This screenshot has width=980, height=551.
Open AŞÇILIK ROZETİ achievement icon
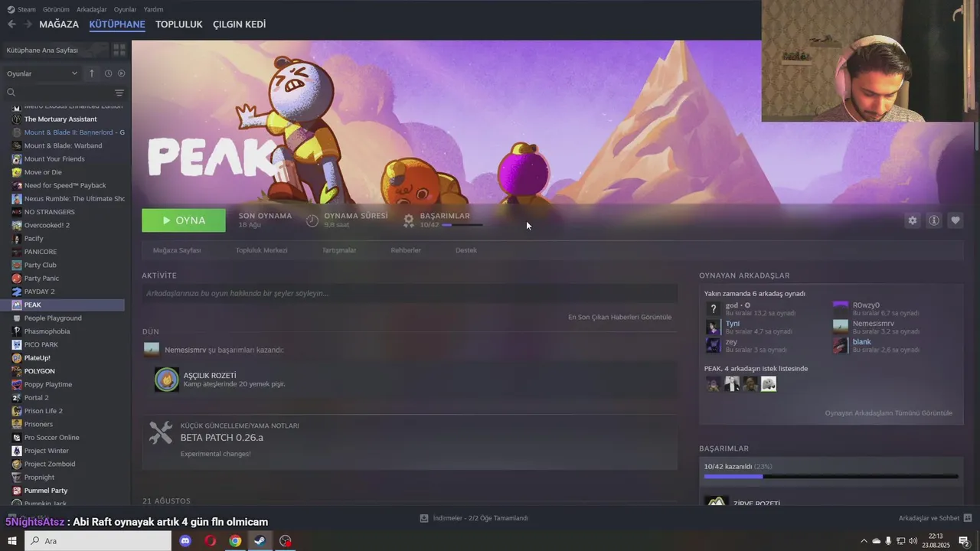click(x=167, y=380)
